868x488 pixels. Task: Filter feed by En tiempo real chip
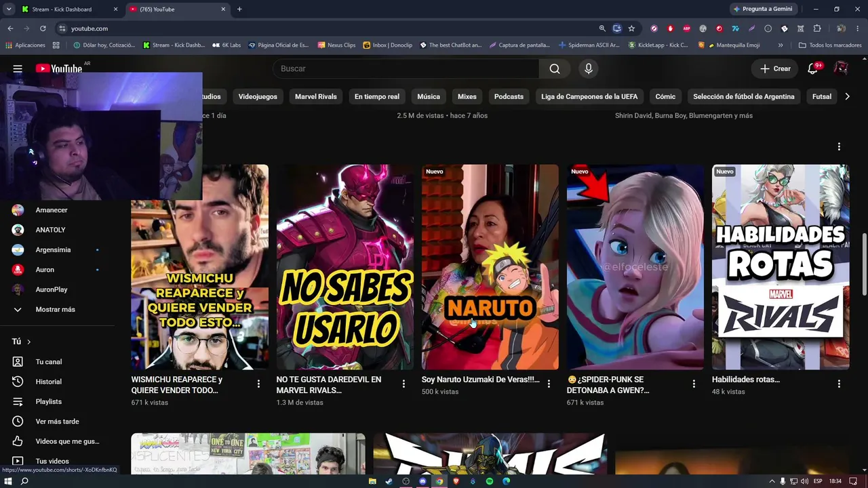tap(377, 96)
